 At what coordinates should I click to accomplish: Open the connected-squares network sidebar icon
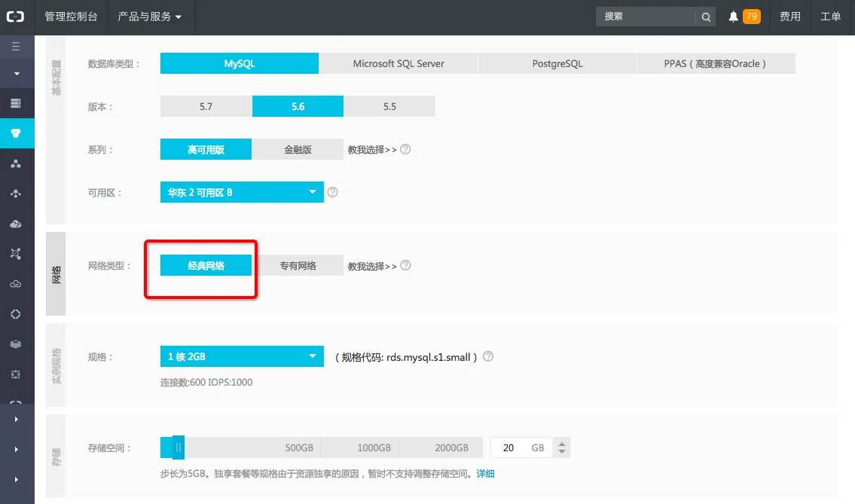16,254
